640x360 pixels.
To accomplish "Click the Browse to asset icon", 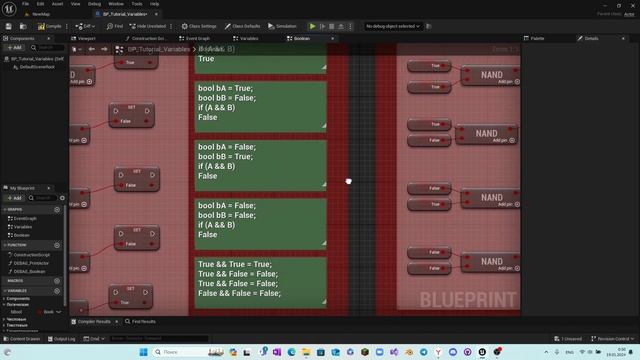I will click(23, 26).
